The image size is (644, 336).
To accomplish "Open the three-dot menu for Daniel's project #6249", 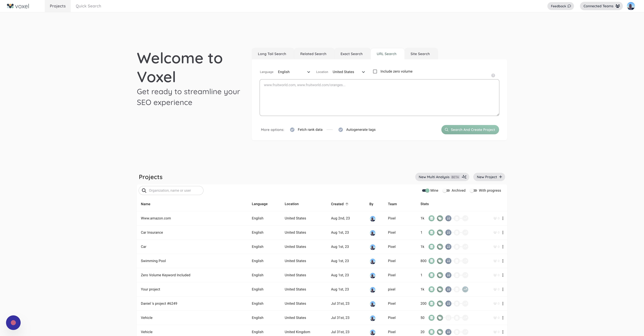I will (x=503, y=304).
